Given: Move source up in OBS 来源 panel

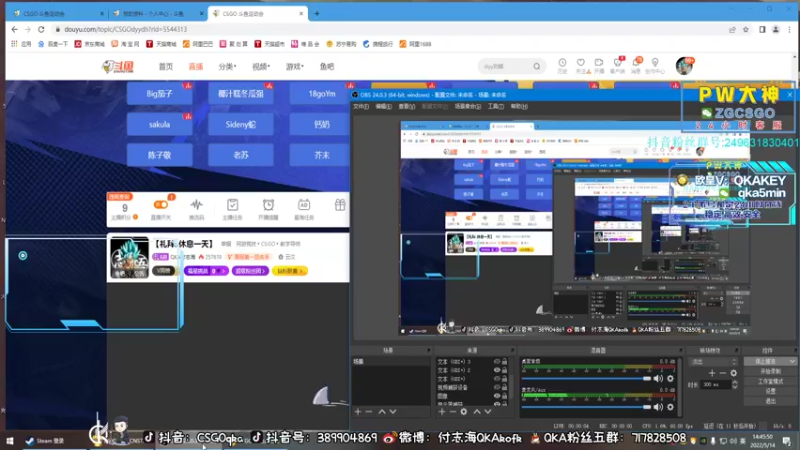Looking at the screenshot, I should click(477, 411).
